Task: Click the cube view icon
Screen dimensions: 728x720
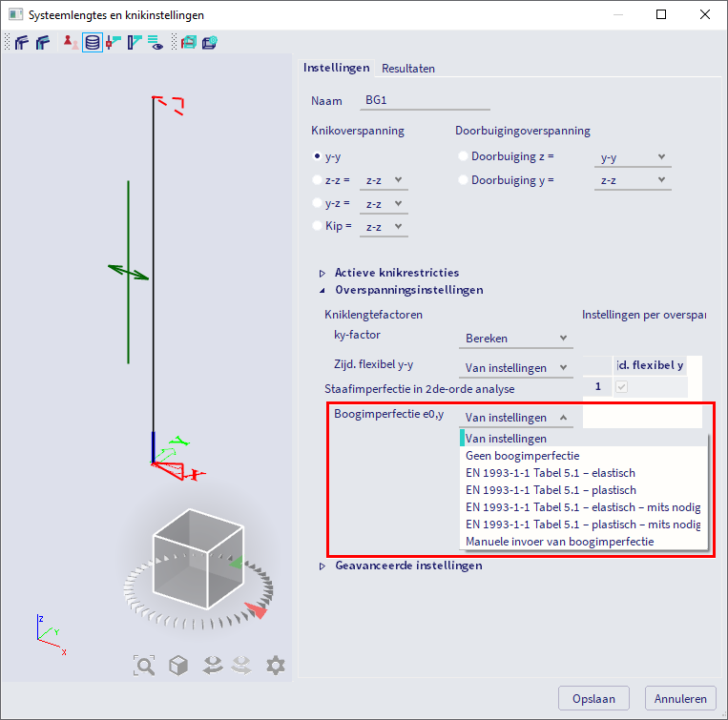Action: (x=178, y=666)
